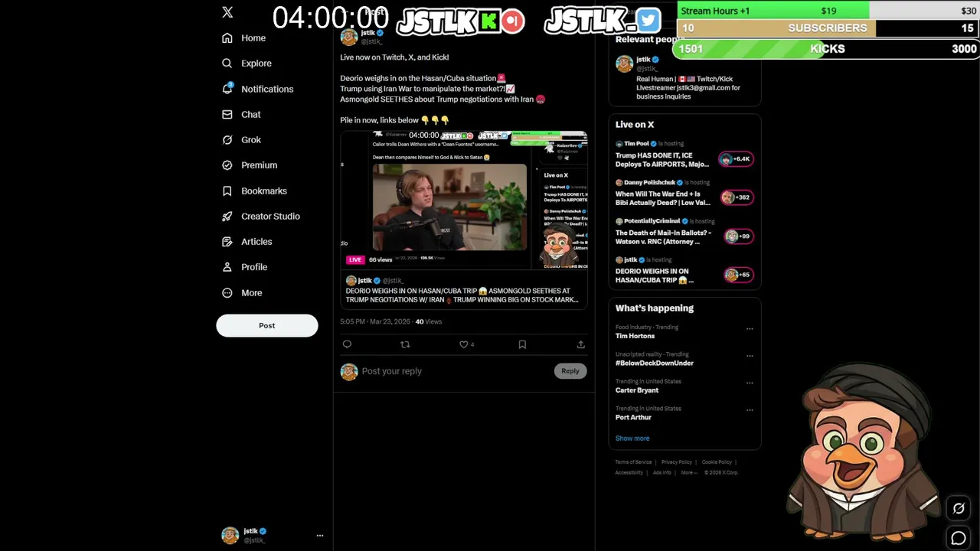The width and height of the screenshot is (980, 551).
Task: Click the Bookmarks icon in sidebar
Action: [x=227, y=191]
